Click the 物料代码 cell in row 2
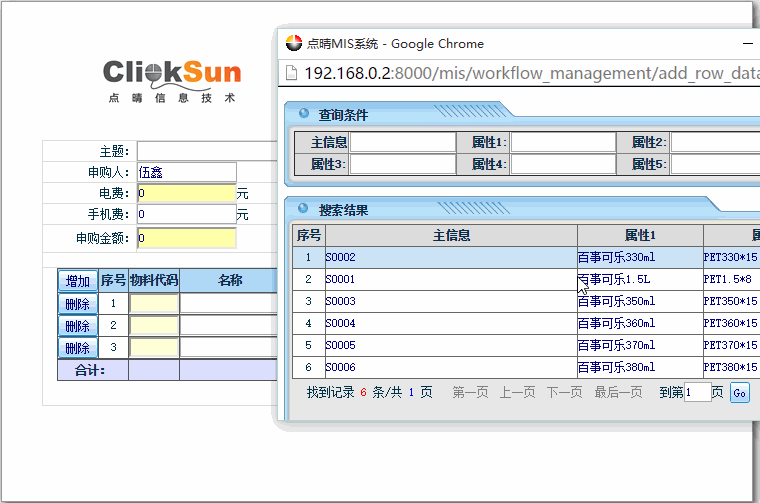The width and height of the screenshot is (760, 503). (154, 325)
